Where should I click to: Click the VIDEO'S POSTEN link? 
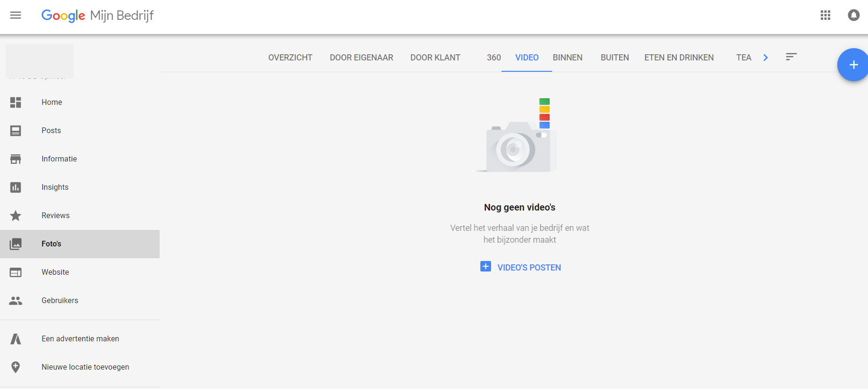[x=528, y=268]
